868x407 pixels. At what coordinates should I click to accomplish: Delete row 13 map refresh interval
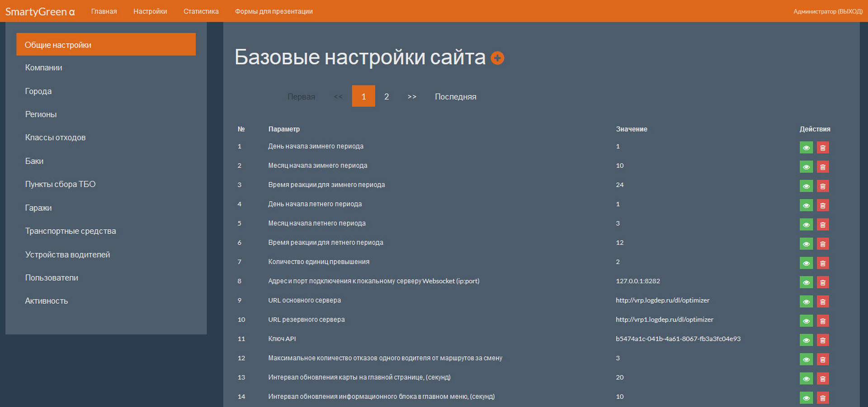point(823,379)
